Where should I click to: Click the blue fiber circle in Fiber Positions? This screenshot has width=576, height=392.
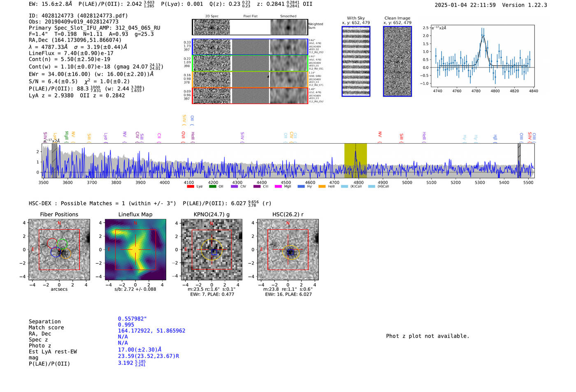pyautogui.click(x=56, y=252)
